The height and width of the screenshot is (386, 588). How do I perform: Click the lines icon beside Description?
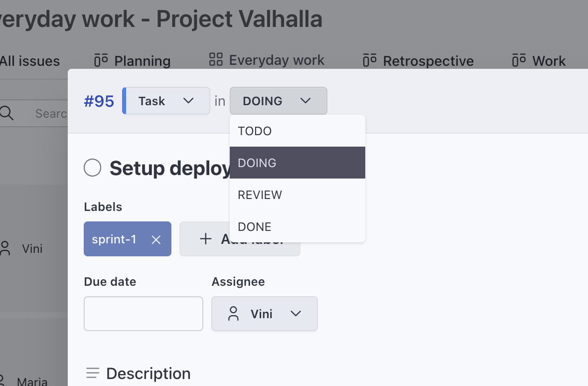[93, 373]
